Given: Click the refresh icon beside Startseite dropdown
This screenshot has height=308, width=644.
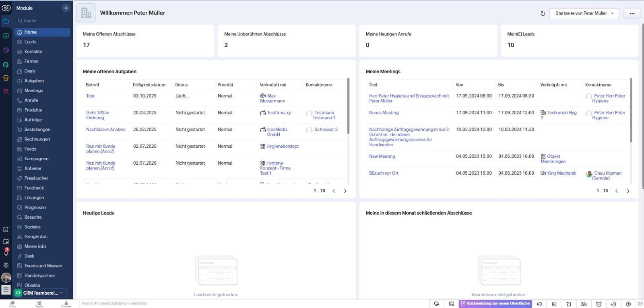Looking at the screenshot, I should coord(543,13).
